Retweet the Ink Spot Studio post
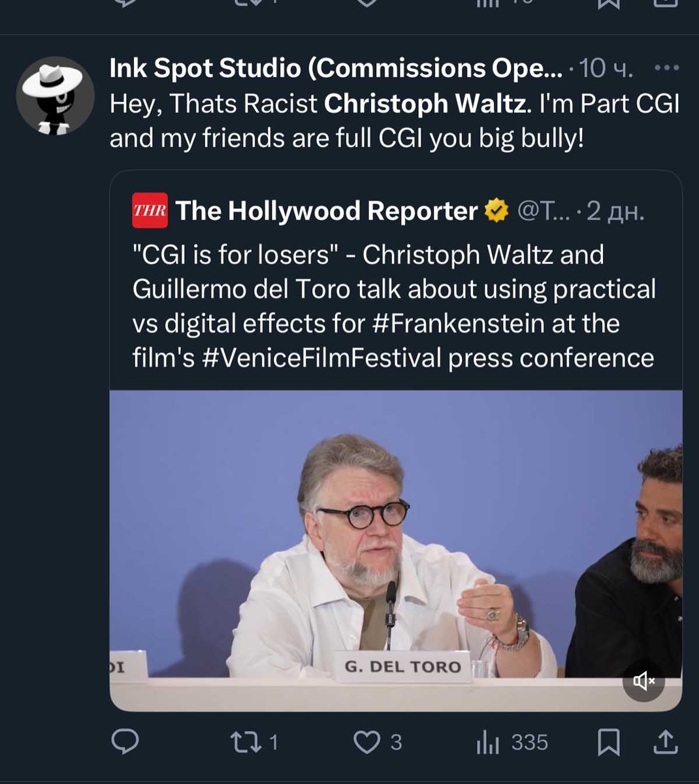The image size is (699, 784). pyautogui.click(x=255, y=742)
